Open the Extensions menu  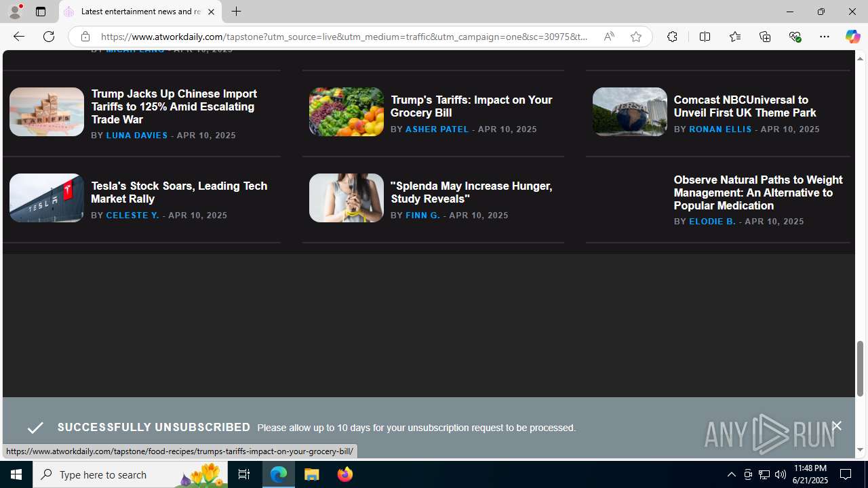click(x=671, y=37)
